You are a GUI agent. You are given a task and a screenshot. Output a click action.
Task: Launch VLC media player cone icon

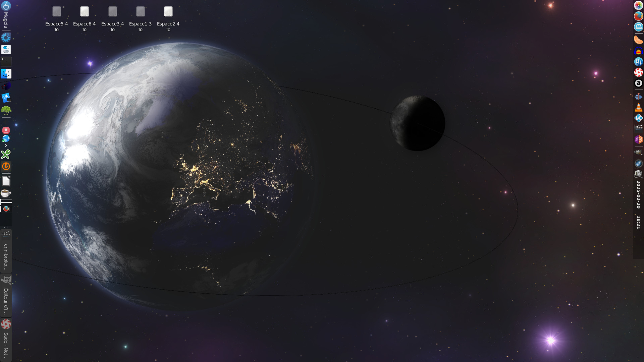(x=638, y=107)
